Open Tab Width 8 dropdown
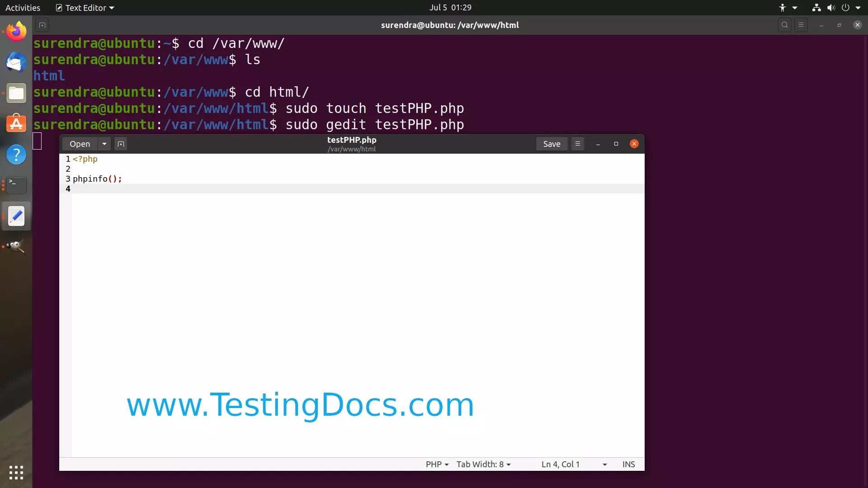Screen dimensions: 868x488 [483, 464]
